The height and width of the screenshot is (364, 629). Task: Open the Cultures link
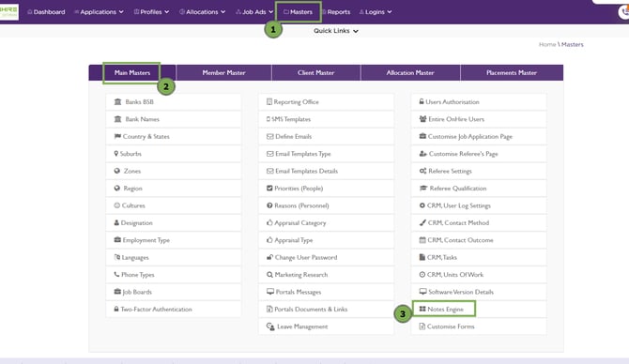(x=174, y=205)
